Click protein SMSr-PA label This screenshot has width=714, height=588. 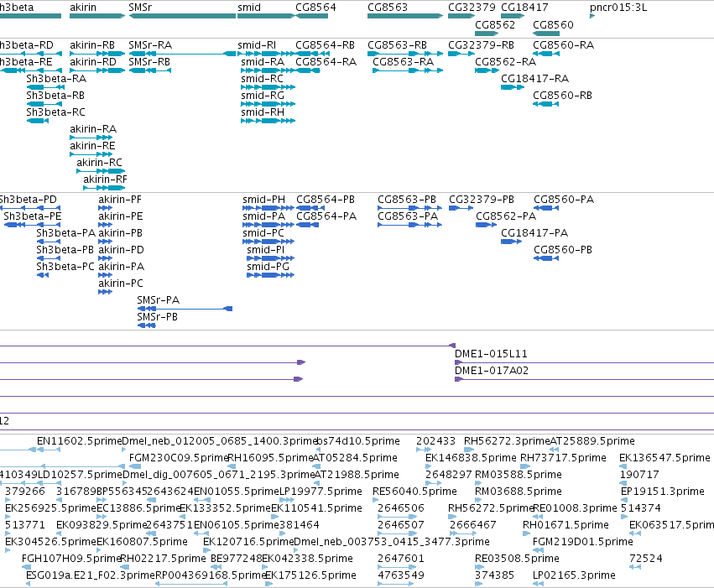158,300
